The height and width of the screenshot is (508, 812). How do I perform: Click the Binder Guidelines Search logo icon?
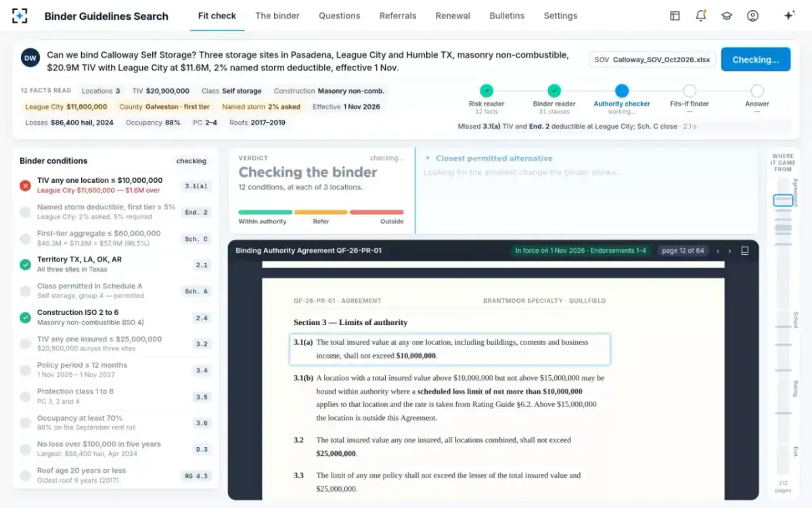click(20, 16)
